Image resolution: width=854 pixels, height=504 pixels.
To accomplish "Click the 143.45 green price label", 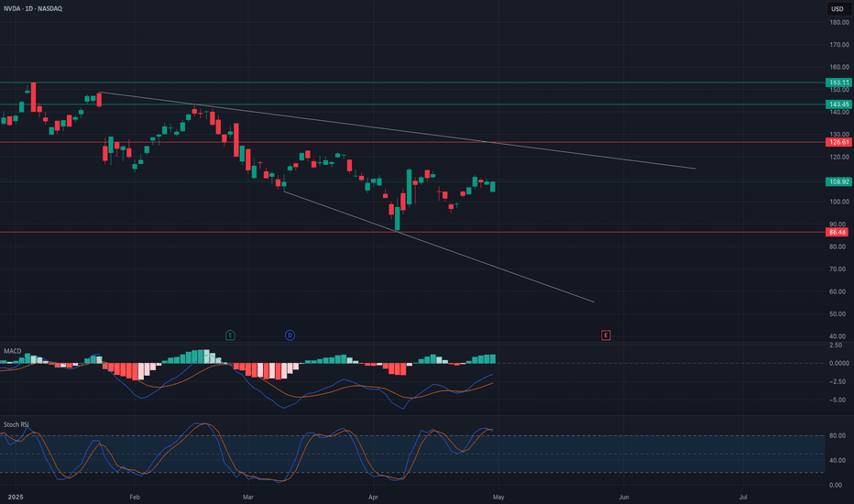I will pyautogui.click(x=838, y=104).
